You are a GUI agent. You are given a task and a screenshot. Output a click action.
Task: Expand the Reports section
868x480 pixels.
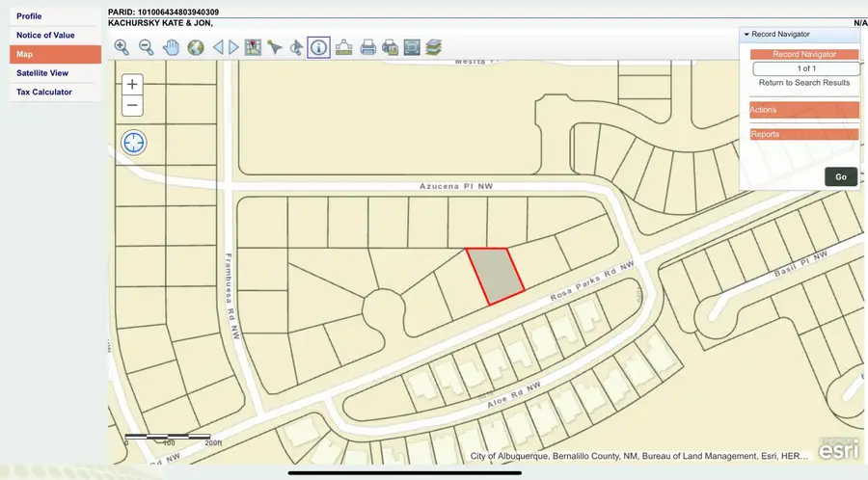pyautogui.click(x=803, y=134)
